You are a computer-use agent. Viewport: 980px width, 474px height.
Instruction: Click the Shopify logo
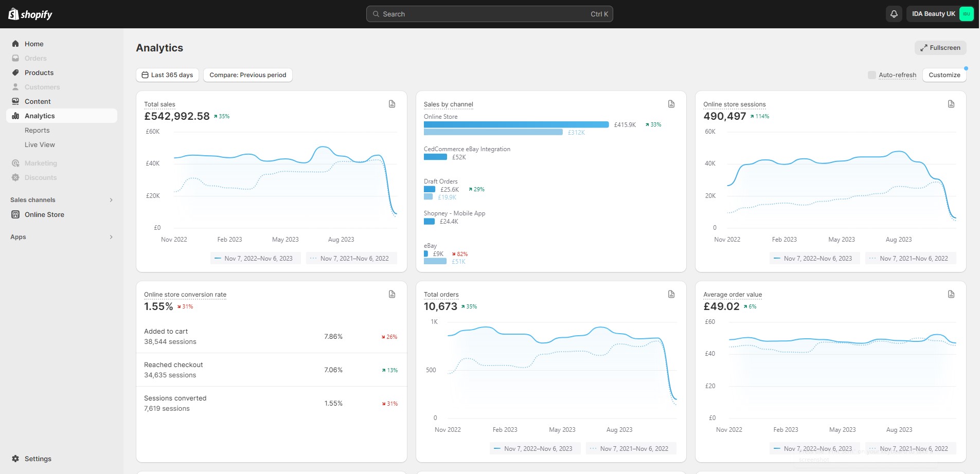[30, 14]
